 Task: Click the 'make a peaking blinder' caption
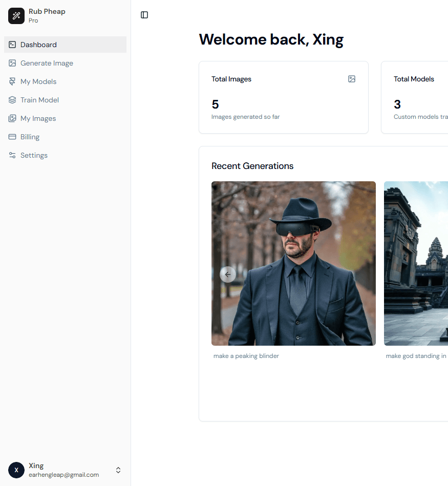pos(246,356)
